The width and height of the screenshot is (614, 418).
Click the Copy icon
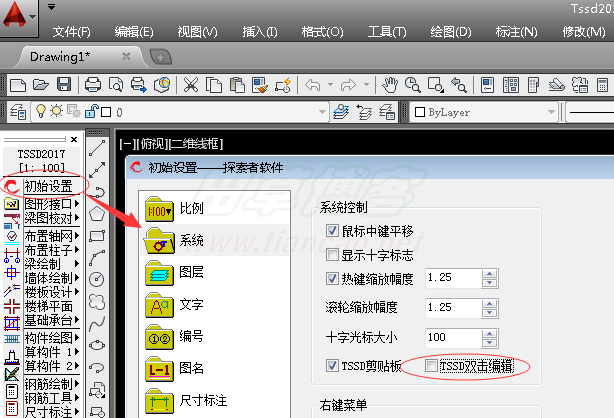214,85
